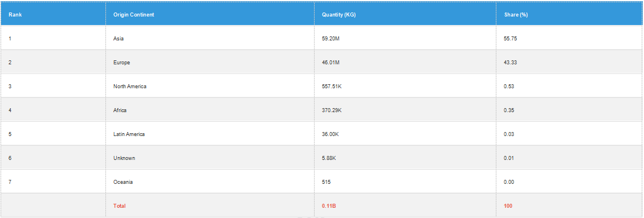Click rank number 5
The image size is (644, 218).
point(10,134)
